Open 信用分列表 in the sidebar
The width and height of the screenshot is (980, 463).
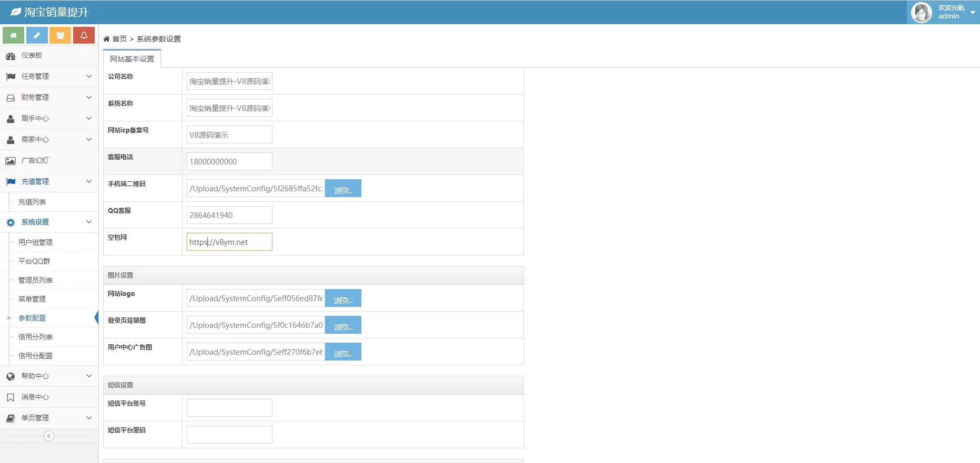pos(35,337)
